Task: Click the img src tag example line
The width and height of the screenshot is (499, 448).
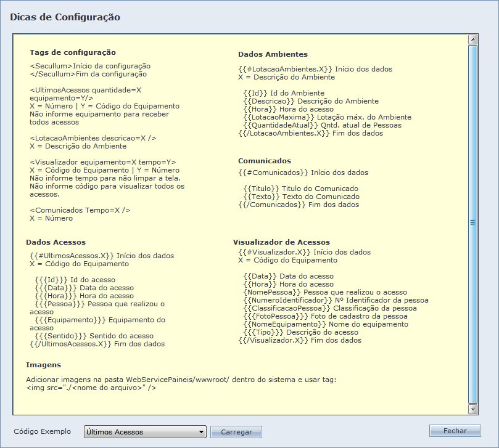Action: pos(91,388)
